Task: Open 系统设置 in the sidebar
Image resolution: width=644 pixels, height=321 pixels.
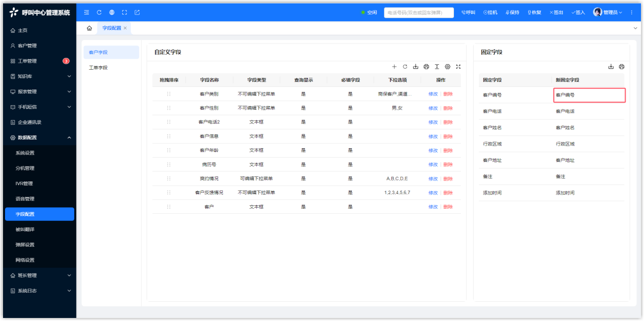Action: point(25,153)
